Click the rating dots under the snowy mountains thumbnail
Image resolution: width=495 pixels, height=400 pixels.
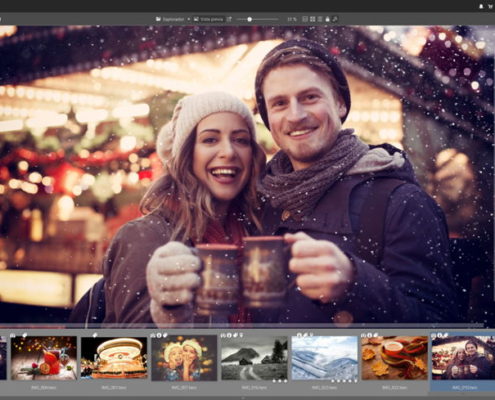tap(344, 381)
